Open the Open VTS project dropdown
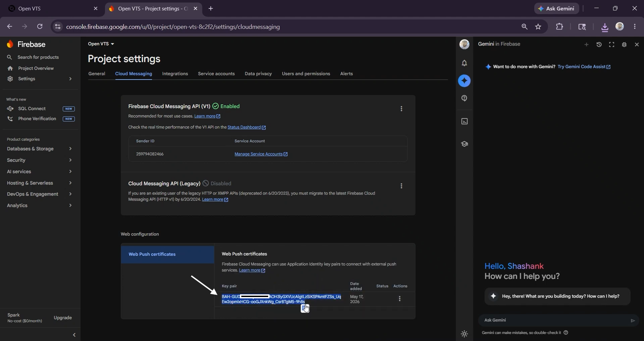Image resolution: width=644 pixels, height=341 pixels. coord(101,44)
